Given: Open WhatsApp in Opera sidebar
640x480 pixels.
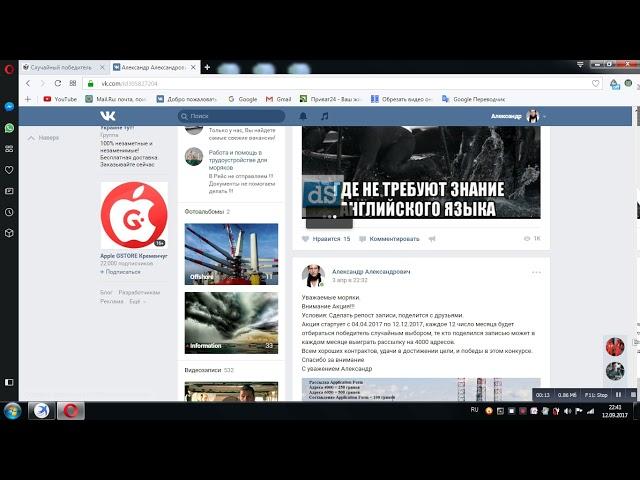Looking at the screenshot, I should click(9, 128).
